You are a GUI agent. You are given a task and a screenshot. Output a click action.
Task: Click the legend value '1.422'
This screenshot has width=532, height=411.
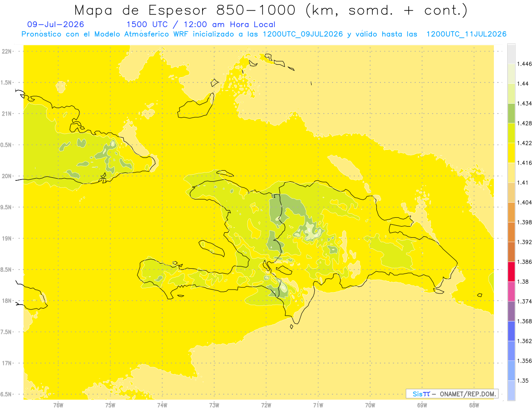pyautogui.click(x=524, y=143)
